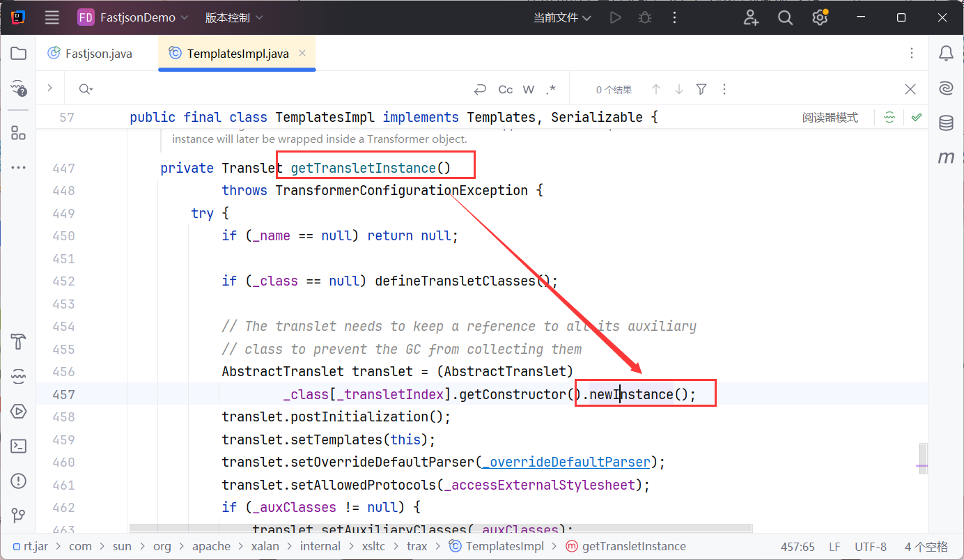Toggle regex search option
This screenshot has height=560, width=964.
coord(551,90)
